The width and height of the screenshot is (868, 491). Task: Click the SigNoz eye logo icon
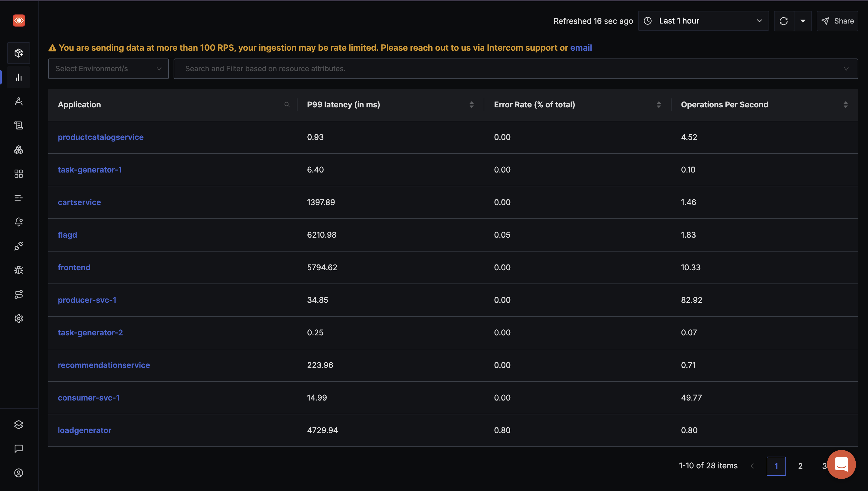tap(19, 21)
